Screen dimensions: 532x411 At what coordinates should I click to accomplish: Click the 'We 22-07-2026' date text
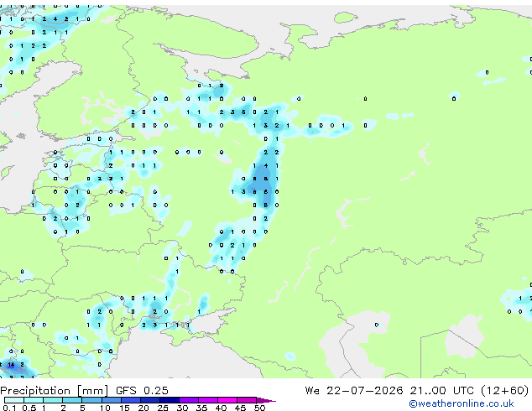(x=354, y=391)
